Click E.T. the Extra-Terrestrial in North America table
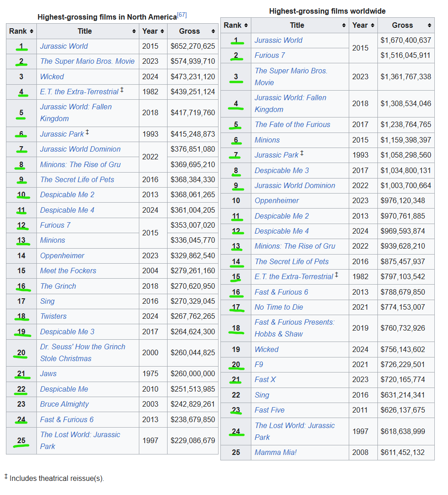448x495 pixels. 79,92
